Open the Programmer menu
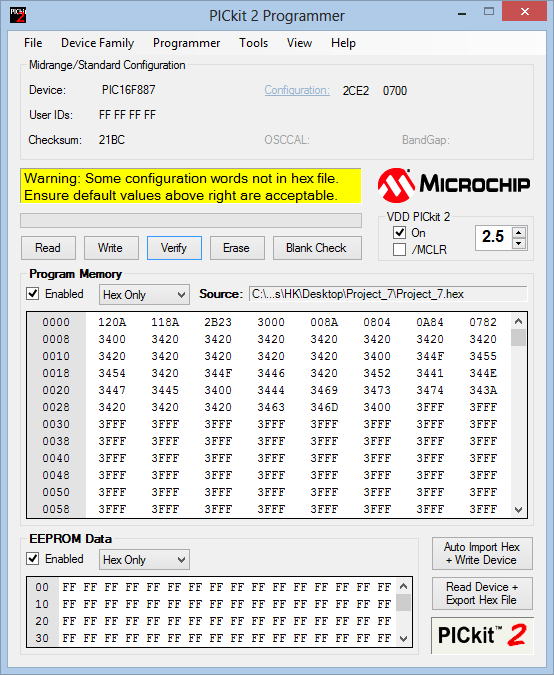This screenshot has height=676, width=554. click(x=186, y=43)
